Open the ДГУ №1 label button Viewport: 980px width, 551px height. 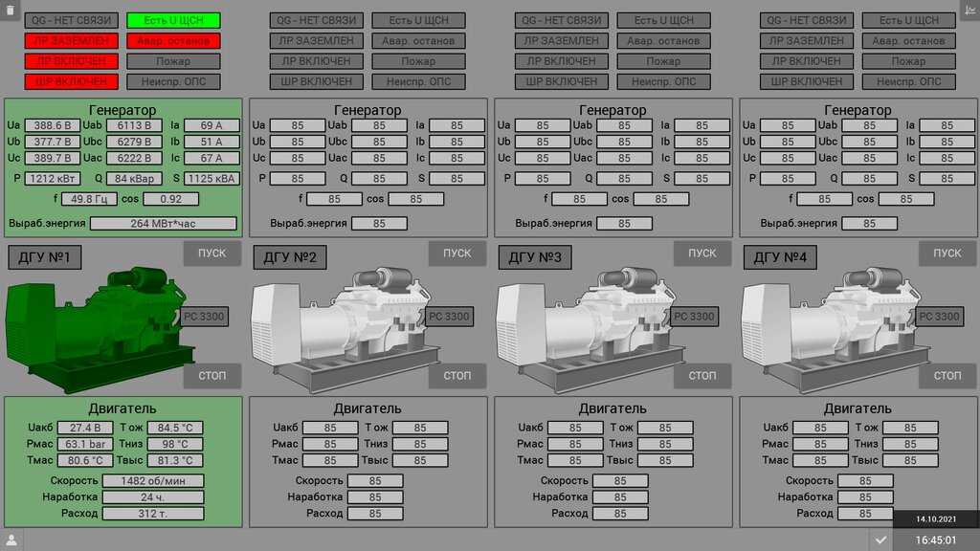(x=44, y=257)
